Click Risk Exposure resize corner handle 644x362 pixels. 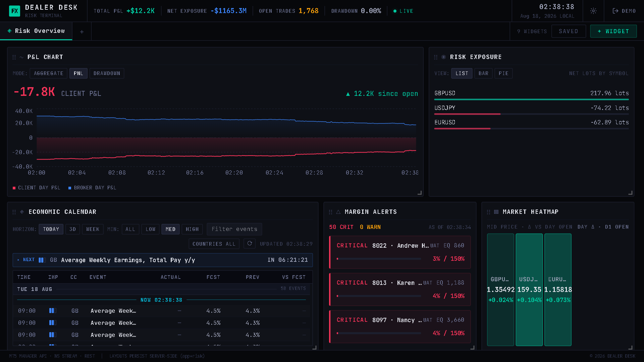click(x=630, y=193)
